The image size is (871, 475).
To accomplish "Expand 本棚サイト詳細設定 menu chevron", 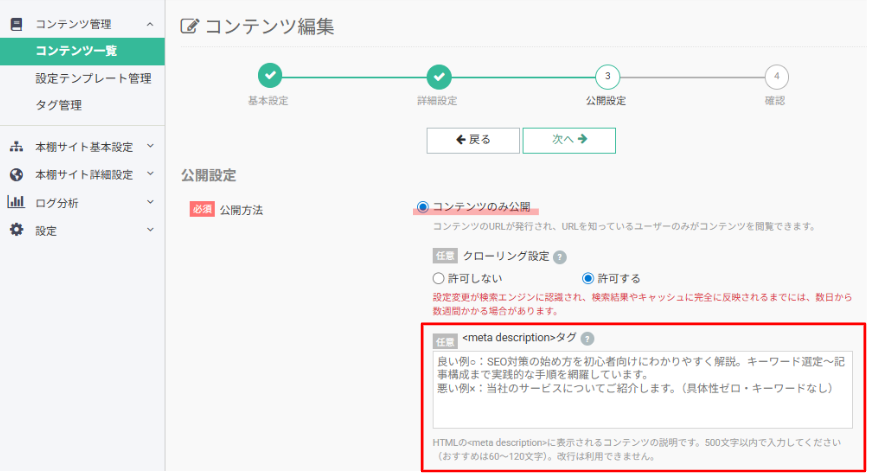I will [150, 174].
